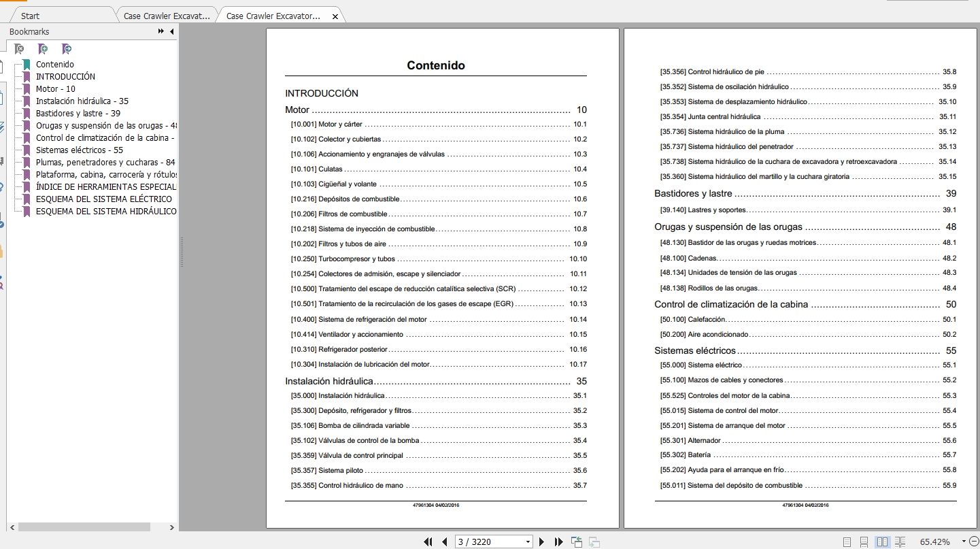Image resolution: width=980 pixels, height=549 pixels.
Task: Click the [10.250] Turbocompresor y tubos entry
Action: [x=439, y=259]
